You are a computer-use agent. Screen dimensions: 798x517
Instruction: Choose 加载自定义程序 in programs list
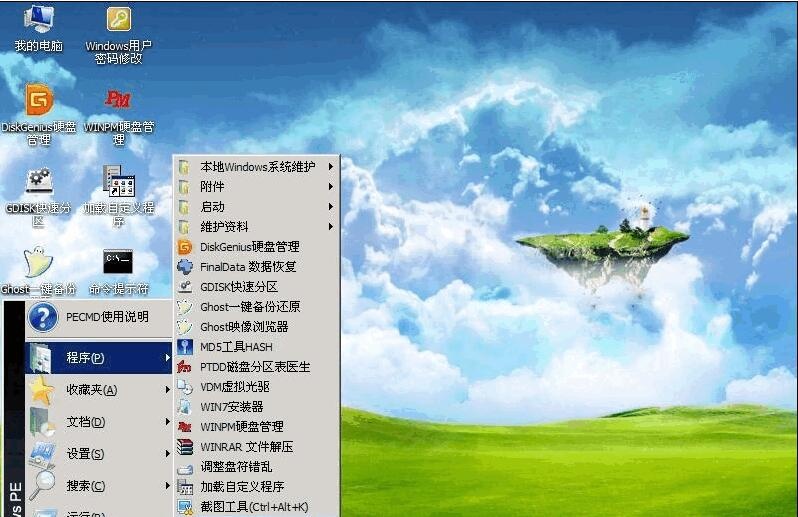click(x=256, y=487)
